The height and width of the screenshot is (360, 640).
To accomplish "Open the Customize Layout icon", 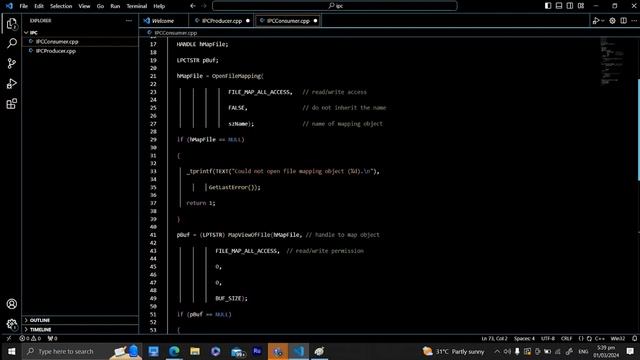I will click(x=581, y=6).
